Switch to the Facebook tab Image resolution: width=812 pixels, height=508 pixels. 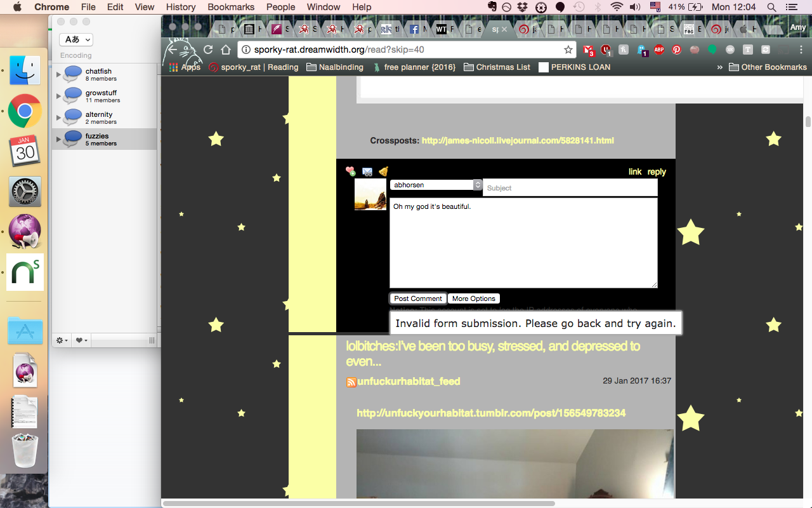(x=419, y=29)
